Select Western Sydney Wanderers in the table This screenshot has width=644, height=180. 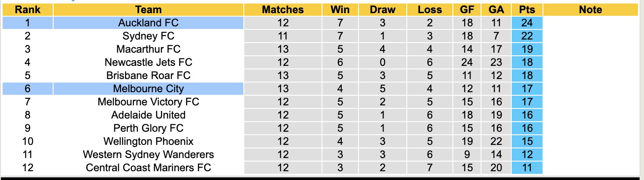point(148,155)
